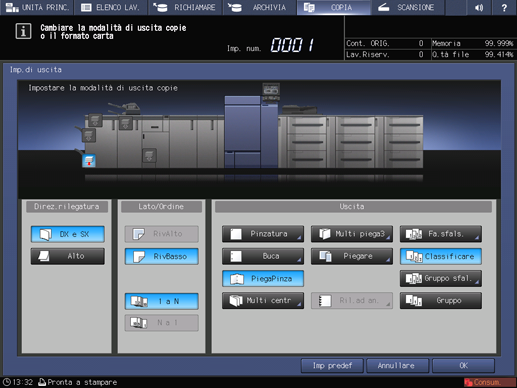Click the speaker volume icon

[x=479, y=7]
